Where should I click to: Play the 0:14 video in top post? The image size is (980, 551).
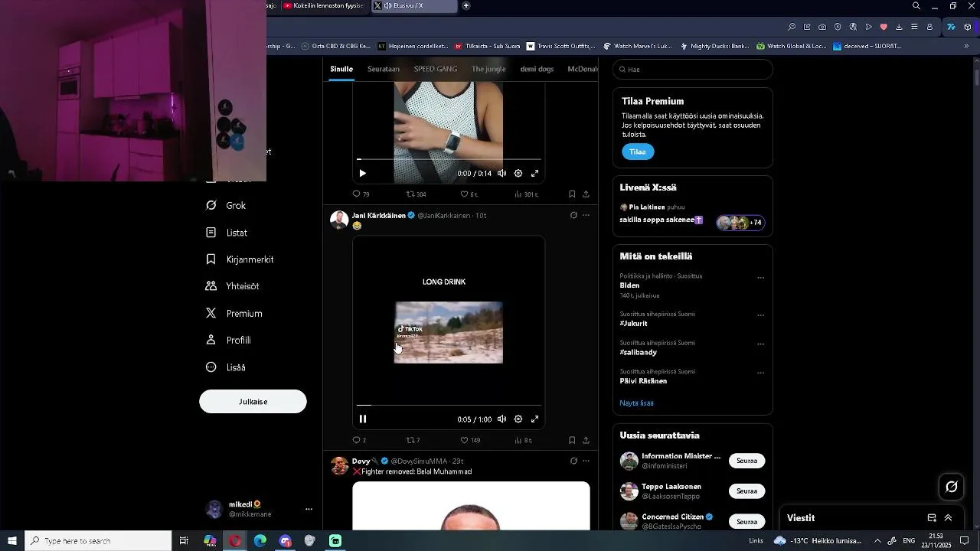pyautogui.click(x=363, y=174)
